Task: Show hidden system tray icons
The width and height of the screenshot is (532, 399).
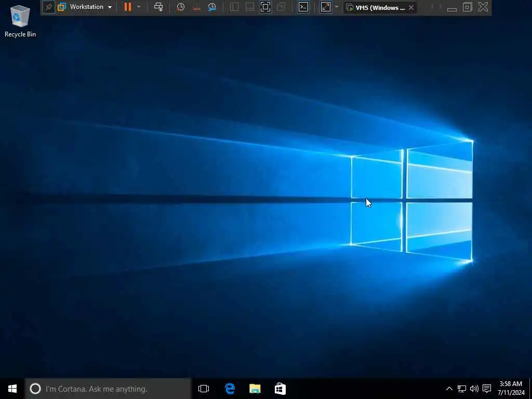Action: [x=449, y=389]
